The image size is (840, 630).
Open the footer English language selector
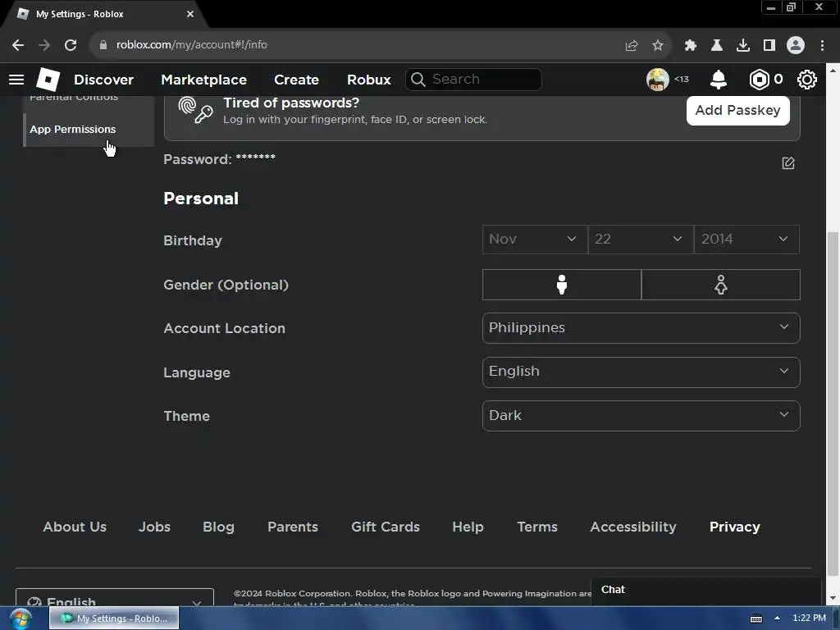pyautogui.click(x=115, y=598)
